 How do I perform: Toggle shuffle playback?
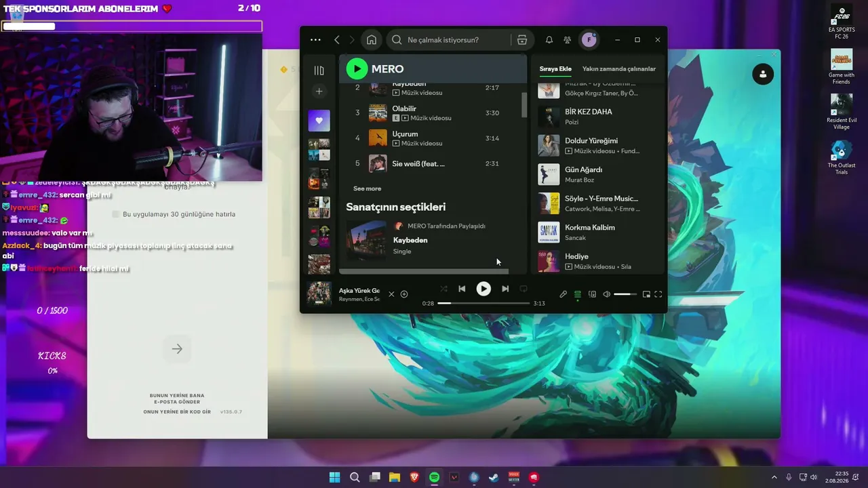[x=443, y=289]
